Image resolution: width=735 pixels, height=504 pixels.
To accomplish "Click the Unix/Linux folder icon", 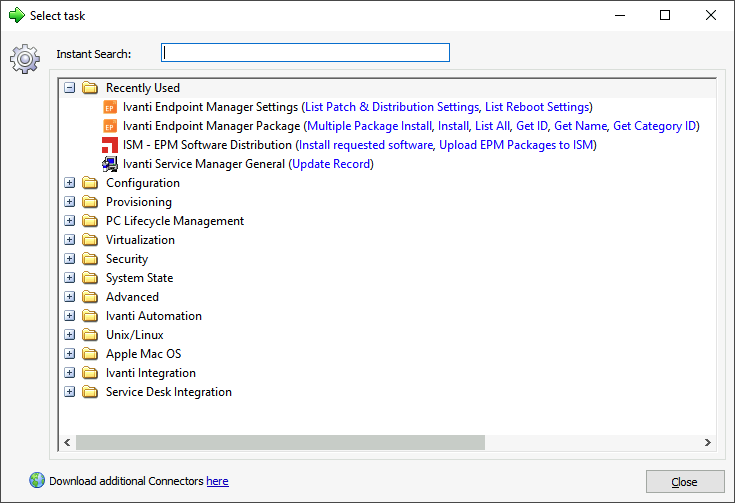I will 90,335.
